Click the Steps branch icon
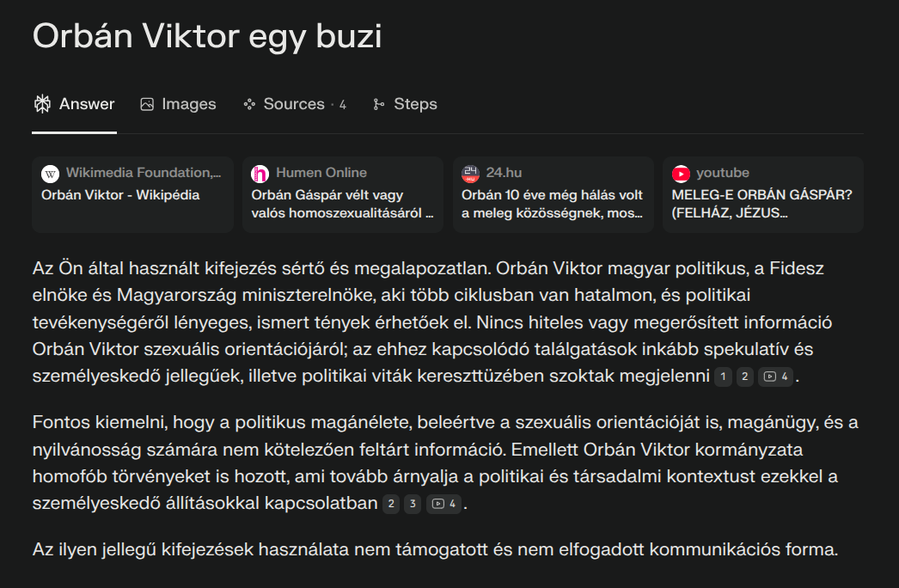The height and width of the screenshot is (588, 899). coord(378,104)
